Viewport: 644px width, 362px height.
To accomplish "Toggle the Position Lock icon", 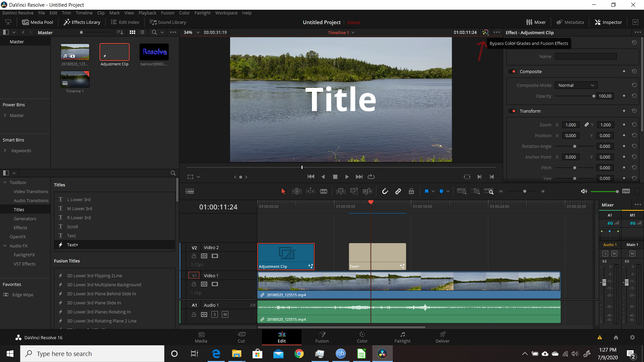I will click(x=411, y=191).
